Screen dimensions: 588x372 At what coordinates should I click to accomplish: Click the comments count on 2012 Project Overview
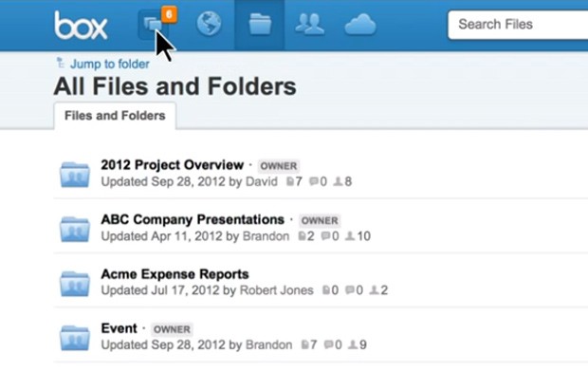click(318, 181)
